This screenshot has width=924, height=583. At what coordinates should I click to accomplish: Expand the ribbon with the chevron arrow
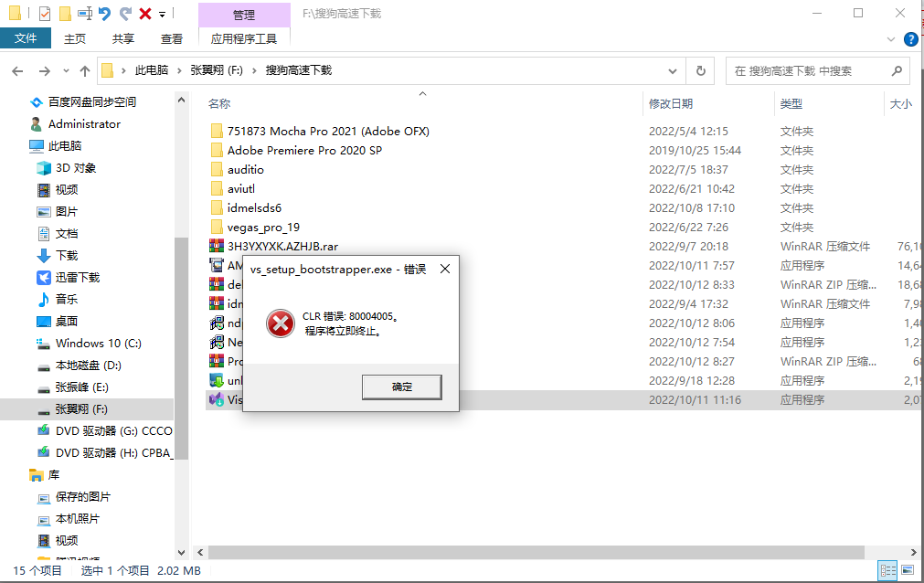[890, 39]
